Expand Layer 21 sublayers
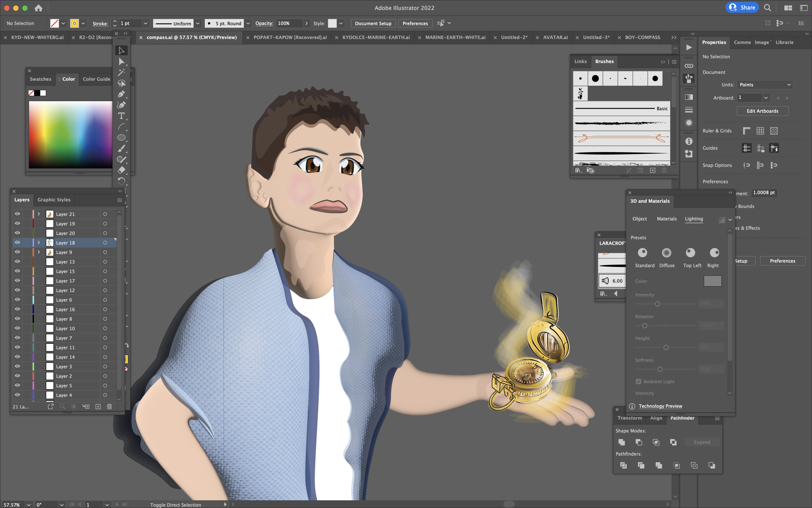Screen dimensions: 812x508 39,214
